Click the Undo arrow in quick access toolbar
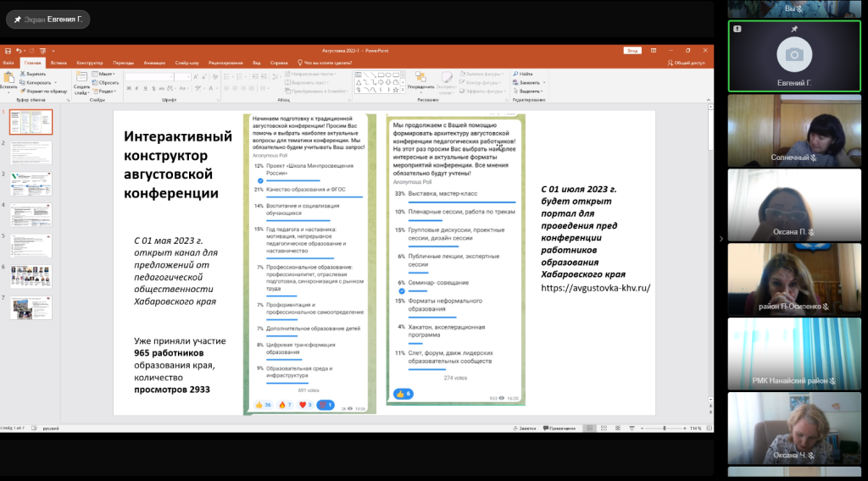The width and height of the screenshot is (868, 481). coord(19,51)
